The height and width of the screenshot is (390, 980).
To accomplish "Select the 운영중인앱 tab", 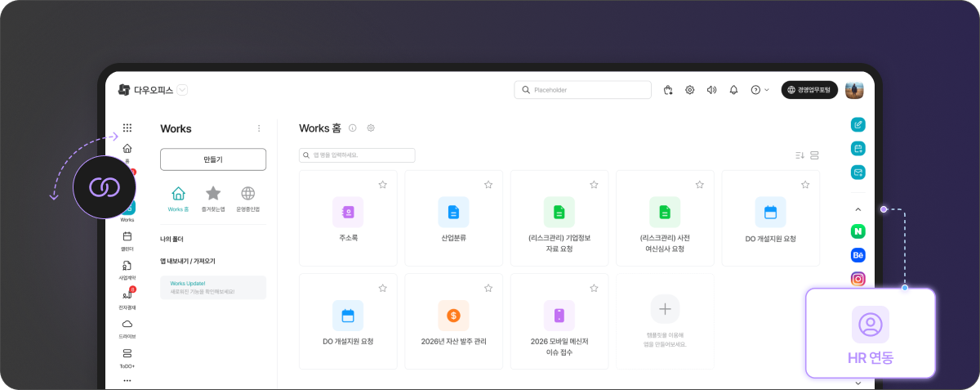I will coord(248,199).
